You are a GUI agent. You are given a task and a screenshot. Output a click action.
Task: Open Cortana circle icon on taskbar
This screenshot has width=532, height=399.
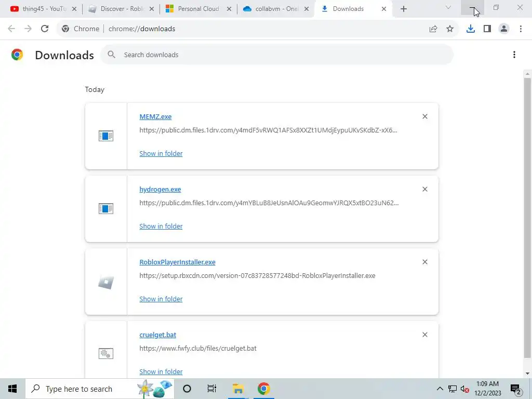tap(187, 389)
